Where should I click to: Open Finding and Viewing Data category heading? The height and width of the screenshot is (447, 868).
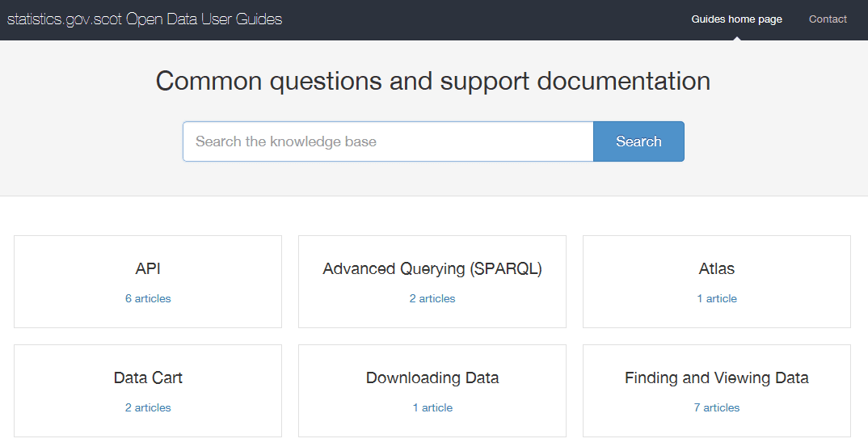717,378
